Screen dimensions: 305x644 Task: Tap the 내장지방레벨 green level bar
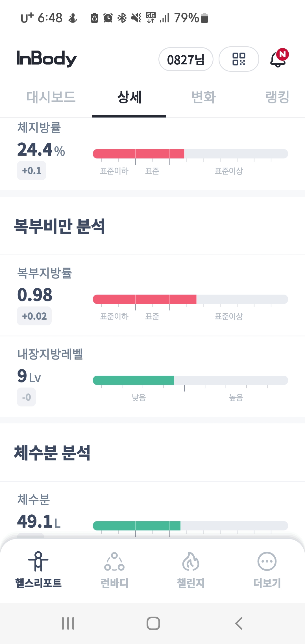click(133, 380)
